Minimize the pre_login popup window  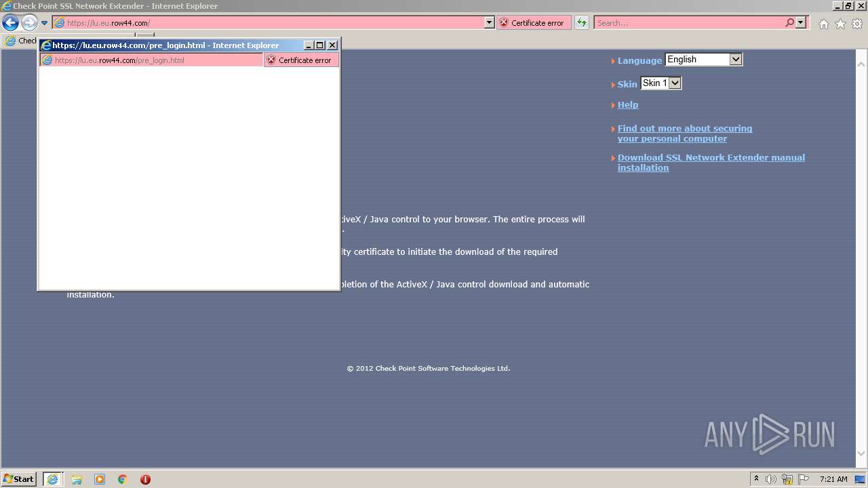309,45
